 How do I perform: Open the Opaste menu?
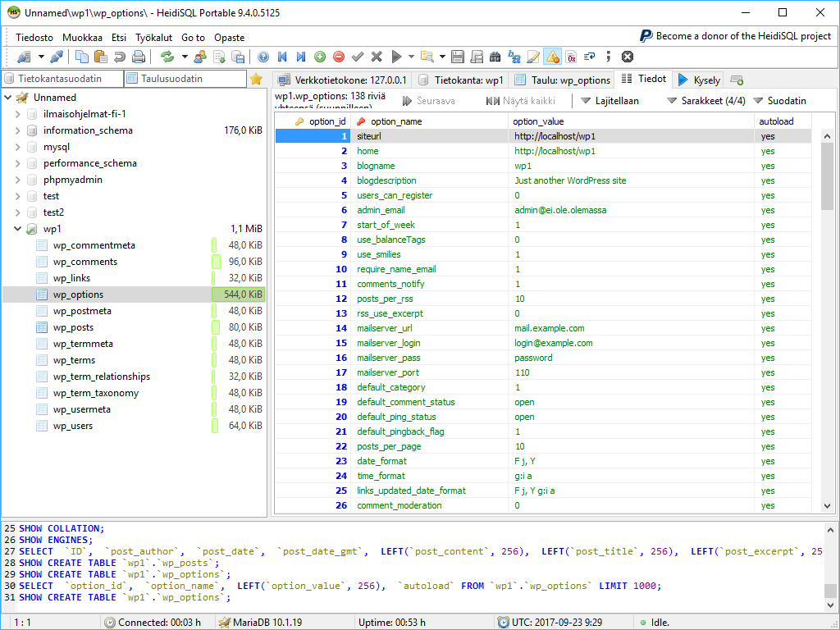230,38
